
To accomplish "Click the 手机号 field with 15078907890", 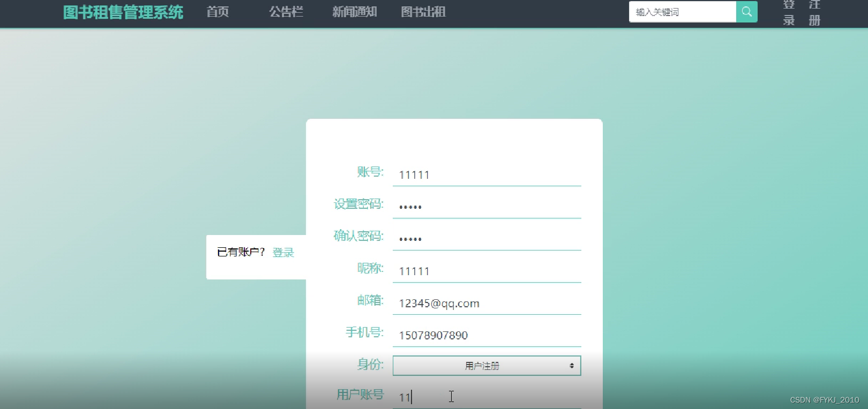I will tap(487, 336).
